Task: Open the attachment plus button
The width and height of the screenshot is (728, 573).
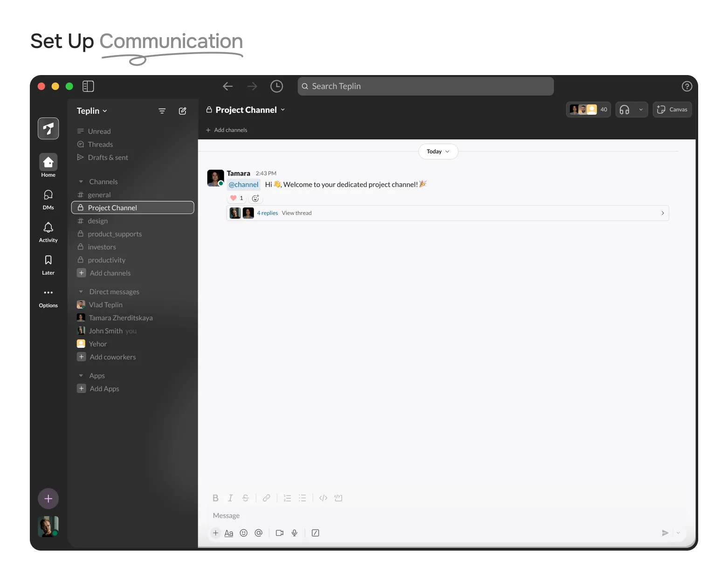Action: 215,533
